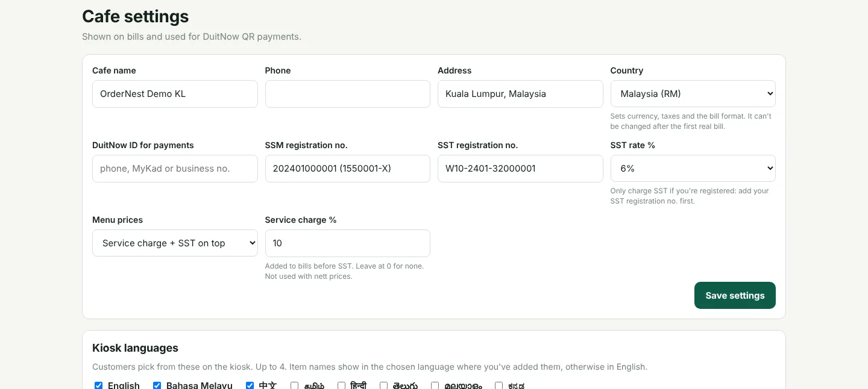
Task: Click the 'Only charge SST if you're registered' hint
Action: [690, 196]
